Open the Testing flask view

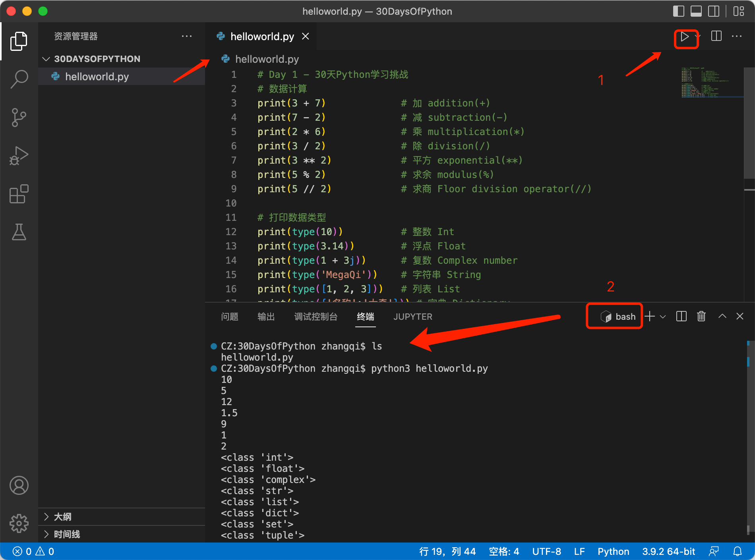click(19, 232)
